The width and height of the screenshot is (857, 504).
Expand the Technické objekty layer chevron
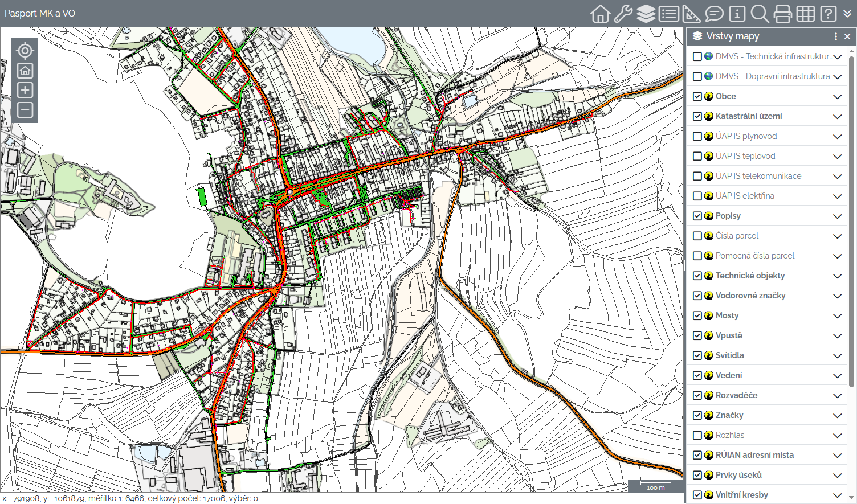[837, 276]
